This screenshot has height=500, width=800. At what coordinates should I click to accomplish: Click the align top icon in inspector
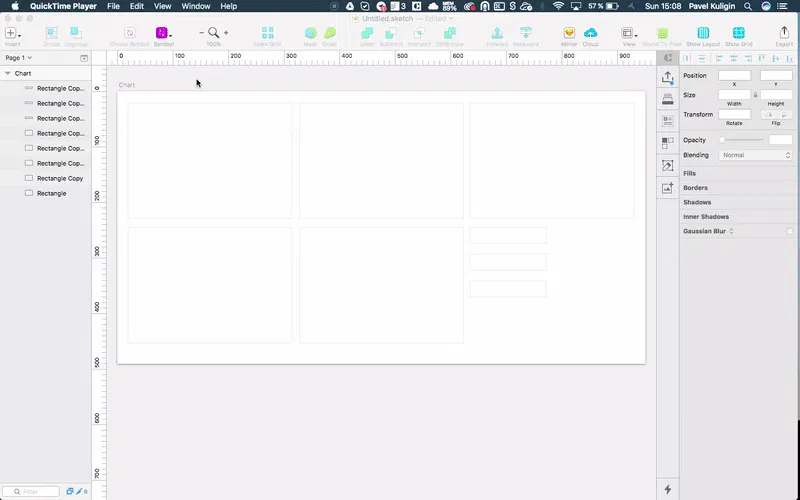point(762,59)
